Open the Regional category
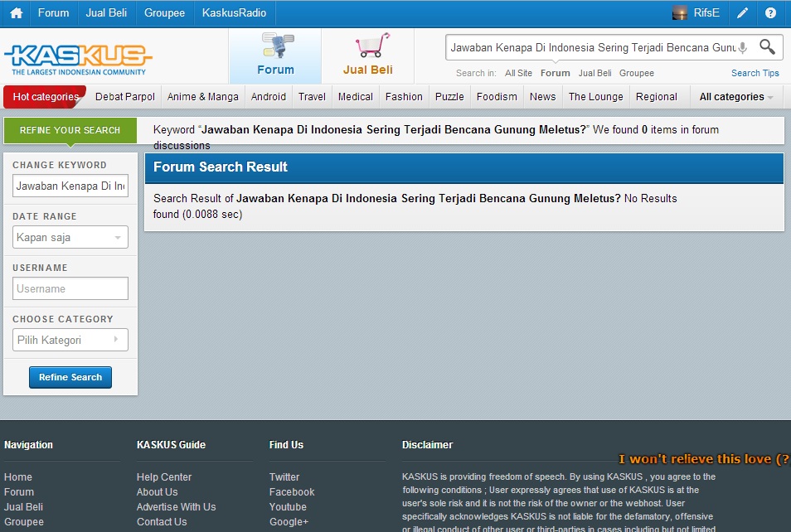This screenshot has height=532, width=791. (x=657, y=97)
